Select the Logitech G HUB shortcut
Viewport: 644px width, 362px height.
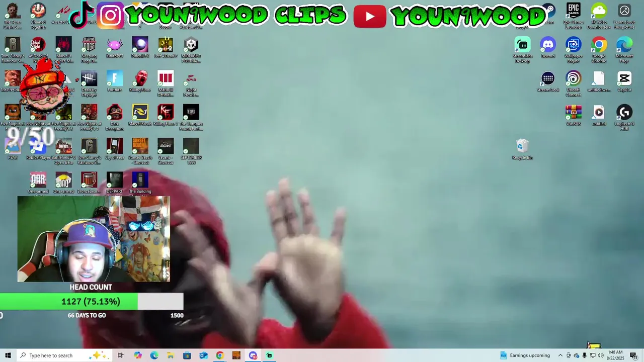click(624, 117)
